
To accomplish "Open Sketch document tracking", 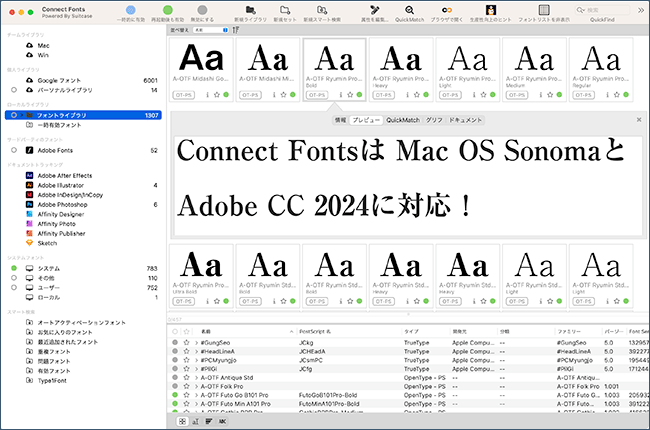I will point(47,243).
